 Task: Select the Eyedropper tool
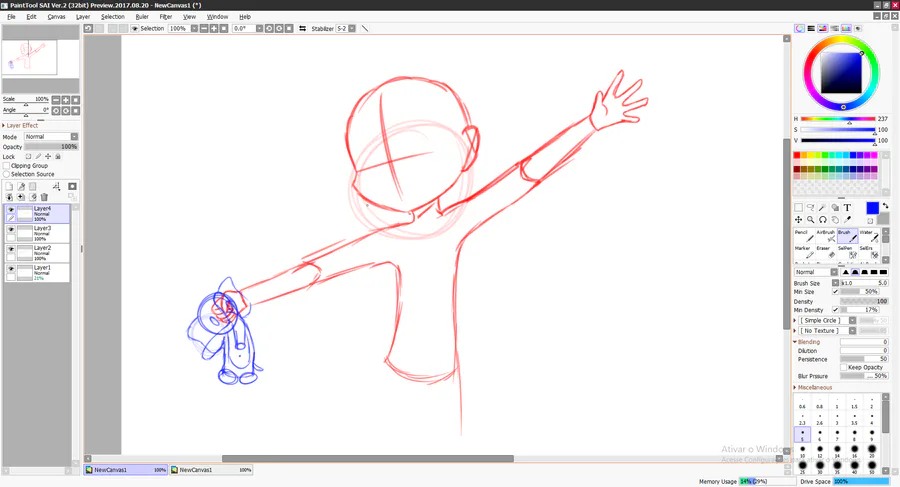pos(847,219)
